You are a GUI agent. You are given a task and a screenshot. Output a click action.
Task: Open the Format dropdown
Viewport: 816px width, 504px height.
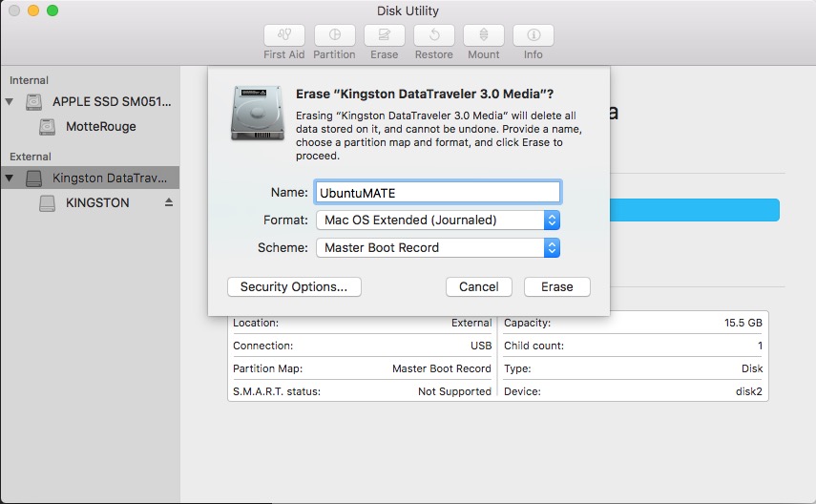438,220
